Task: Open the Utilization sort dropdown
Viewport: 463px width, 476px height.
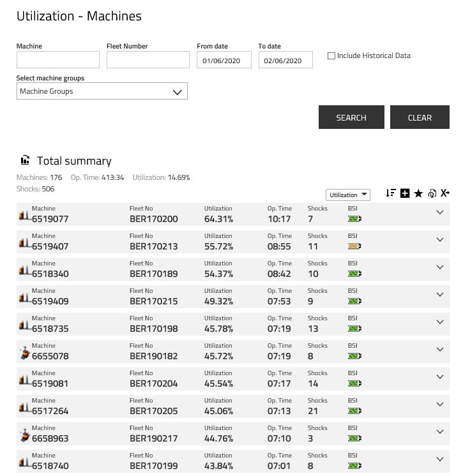Action: pos(347,195)
